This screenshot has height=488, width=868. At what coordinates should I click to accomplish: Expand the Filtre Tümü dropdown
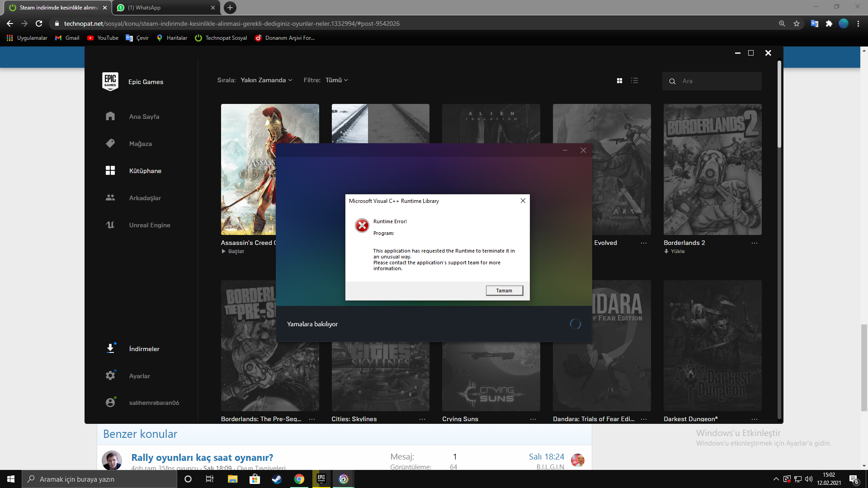point(336,80)
